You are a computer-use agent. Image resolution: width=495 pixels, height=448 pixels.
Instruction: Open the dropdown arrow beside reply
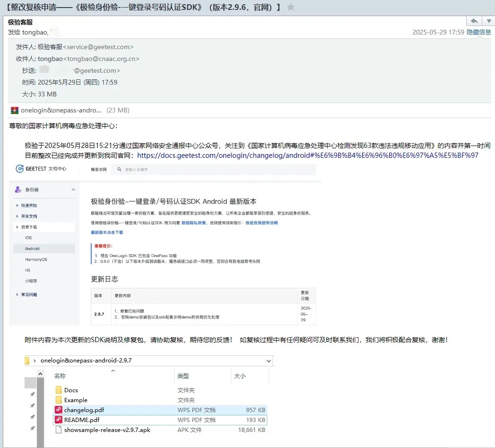tap(489, 21)
